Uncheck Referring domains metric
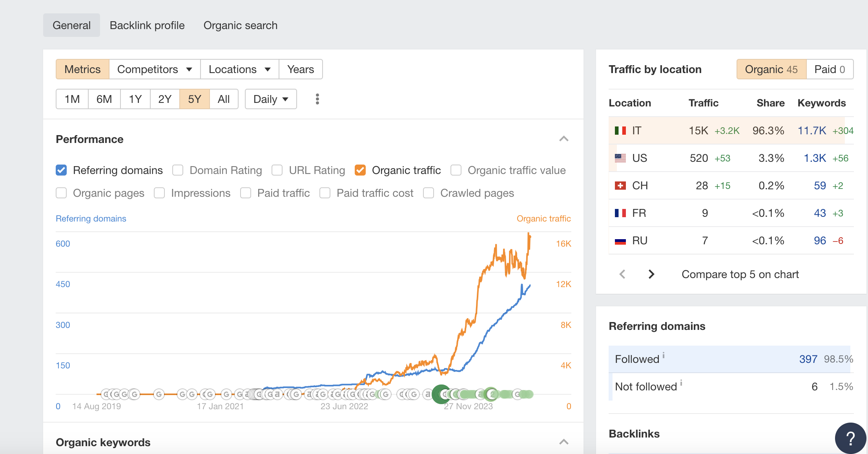Image resolution: width=868 pixels, height=454 pixels. [61, 170]
